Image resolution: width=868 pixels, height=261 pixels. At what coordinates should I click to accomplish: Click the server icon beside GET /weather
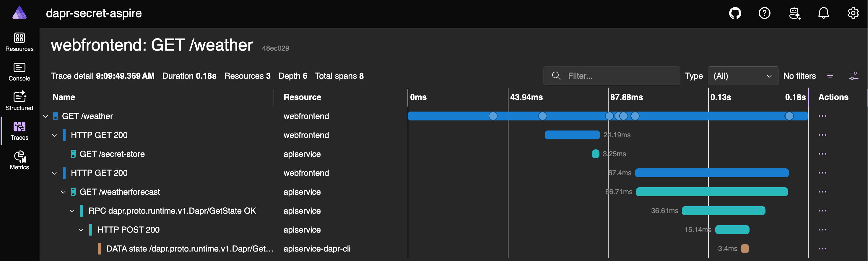coord(56,116)
